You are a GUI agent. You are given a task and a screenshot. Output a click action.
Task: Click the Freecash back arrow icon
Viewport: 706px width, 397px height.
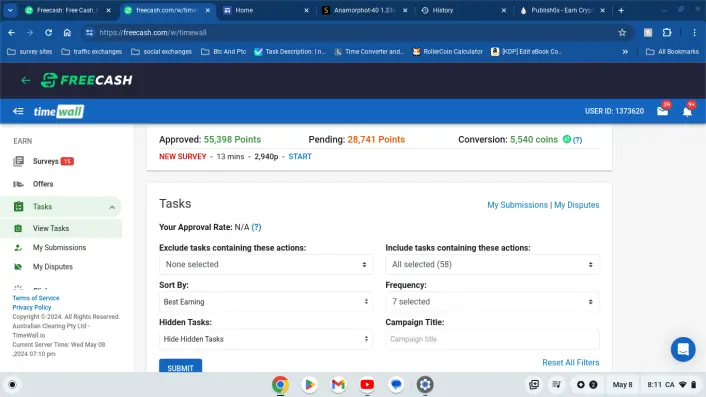26,80
